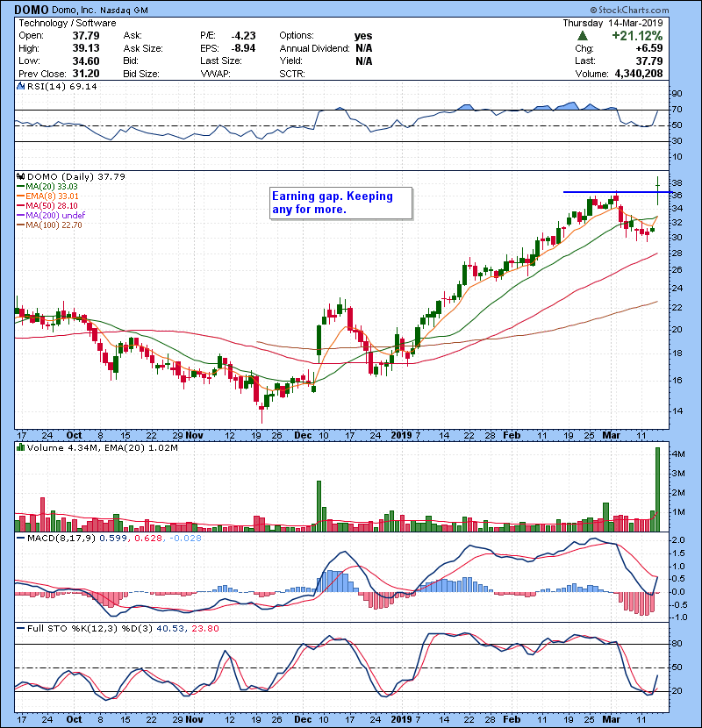Click the tallest green volume bar at 4M

[x=656, y=489]
